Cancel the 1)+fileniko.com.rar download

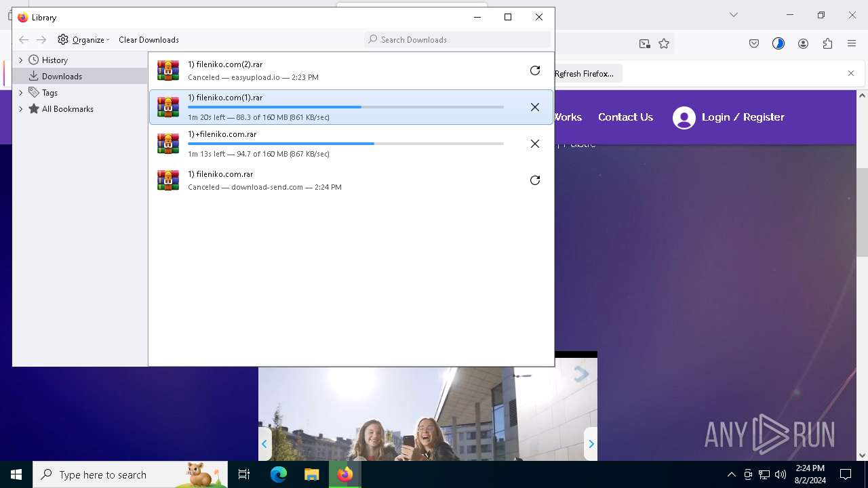(535, 144)
